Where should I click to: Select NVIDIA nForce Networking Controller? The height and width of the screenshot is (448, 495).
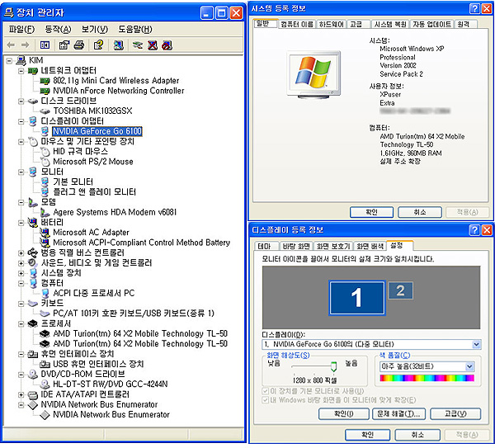pos(118,91)
